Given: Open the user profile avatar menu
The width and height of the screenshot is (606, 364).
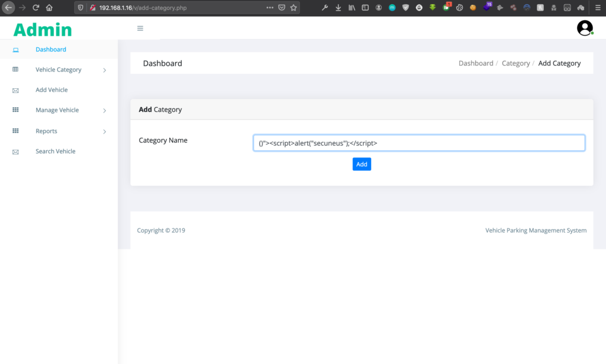Looking at the screenshot, I should (585, 28).
